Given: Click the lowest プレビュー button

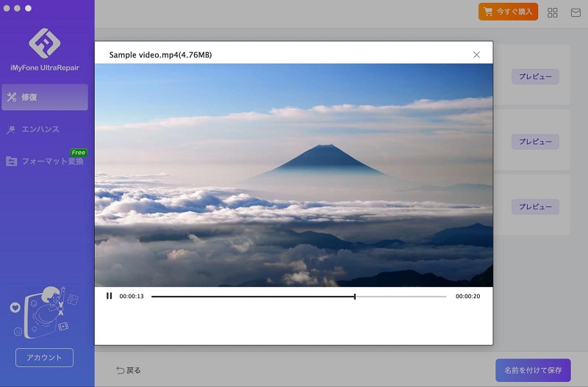Looking at the screenshot, I should tap(535, 207).
